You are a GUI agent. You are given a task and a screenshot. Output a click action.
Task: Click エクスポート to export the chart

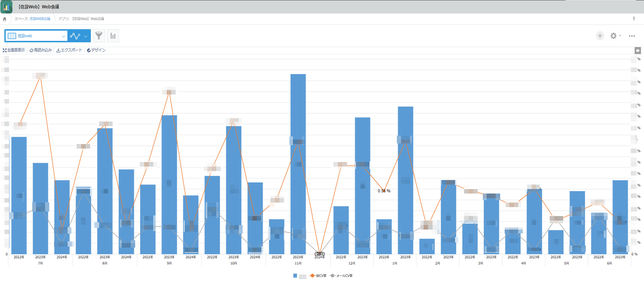[x=69, y=50]
